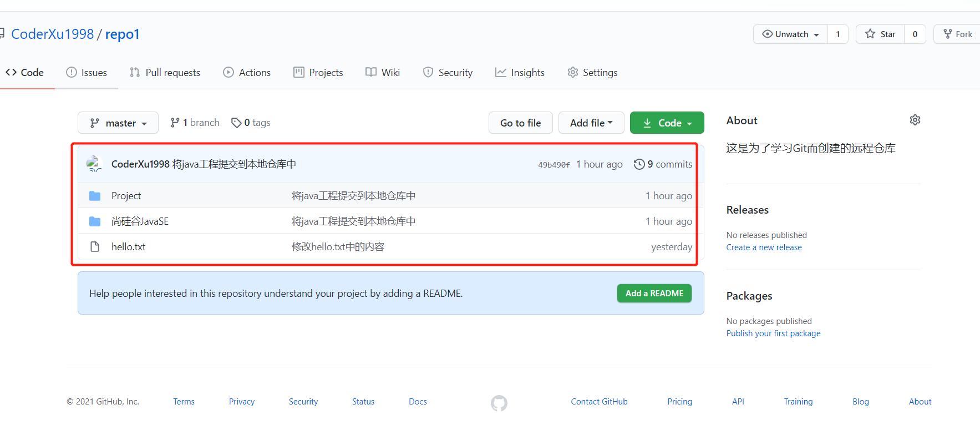Open the 修改hello.txt中的内容 commit message

click(338, 247)
